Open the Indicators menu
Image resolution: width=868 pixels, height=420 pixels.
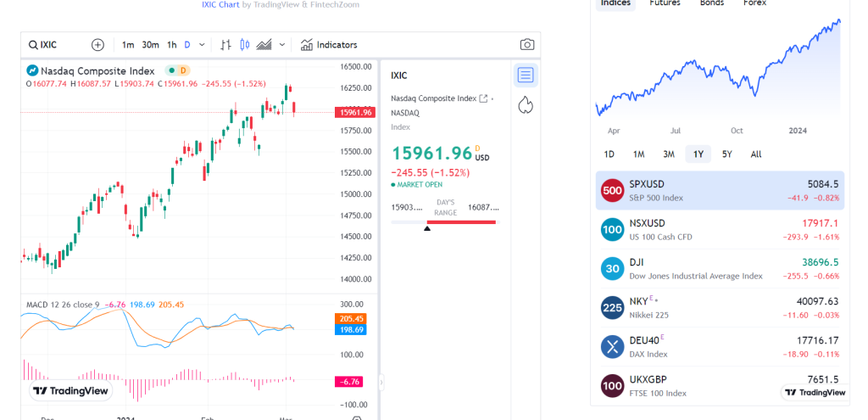[329, 45]
